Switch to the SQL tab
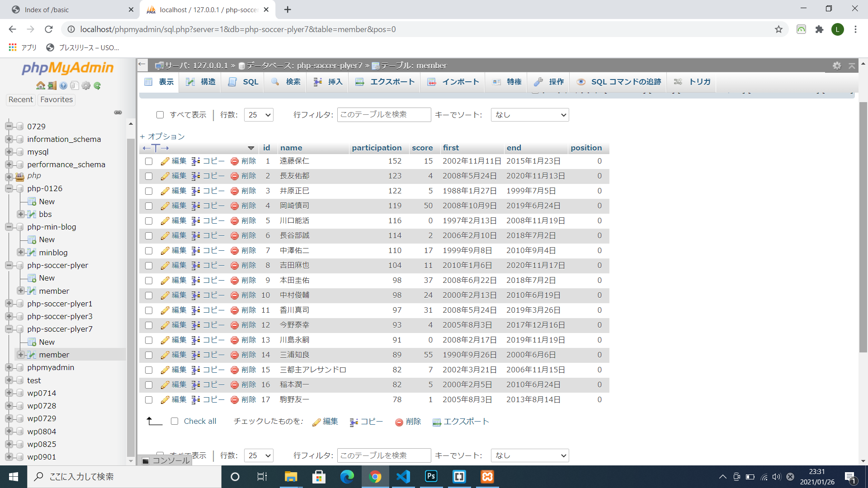The image size is (868, 488). [x=244, y=82]
